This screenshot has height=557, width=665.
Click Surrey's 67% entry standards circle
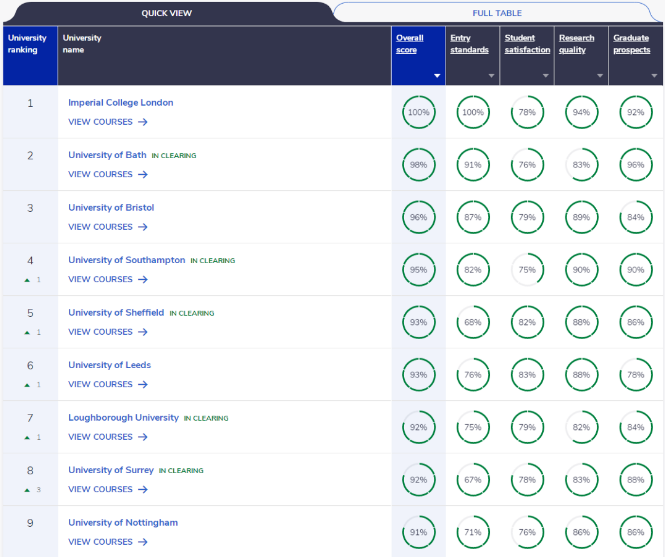coord(473,480)
